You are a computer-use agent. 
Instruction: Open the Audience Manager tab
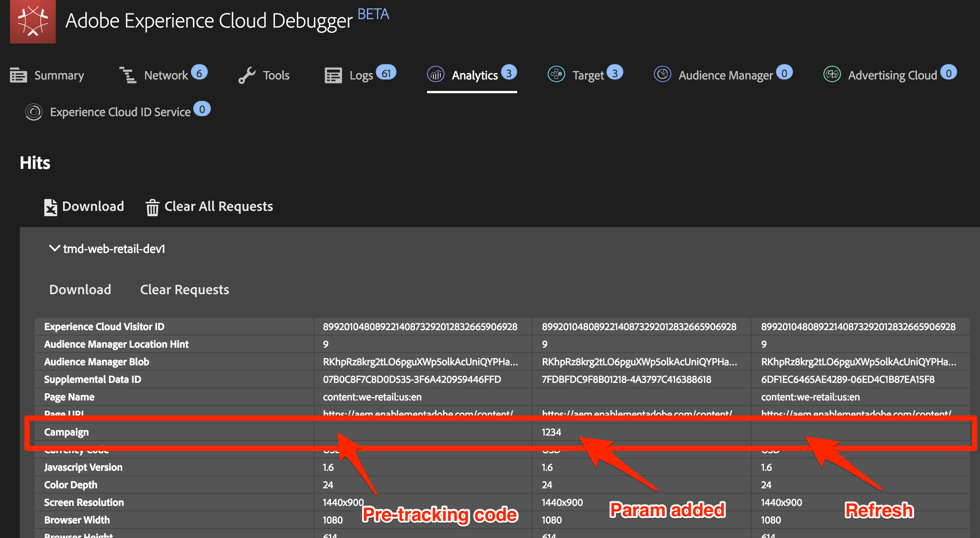(725, 75)
